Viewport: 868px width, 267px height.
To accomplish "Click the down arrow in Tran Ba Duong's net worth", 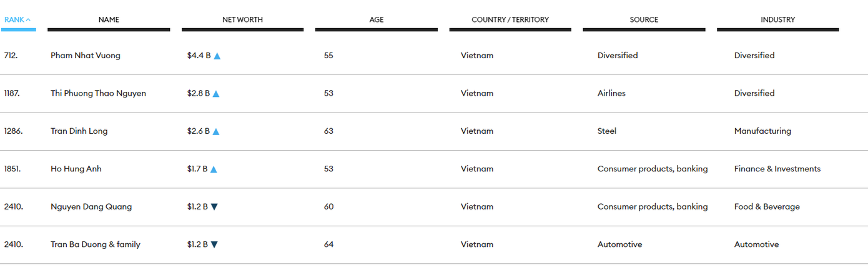I will click(214, 244).
